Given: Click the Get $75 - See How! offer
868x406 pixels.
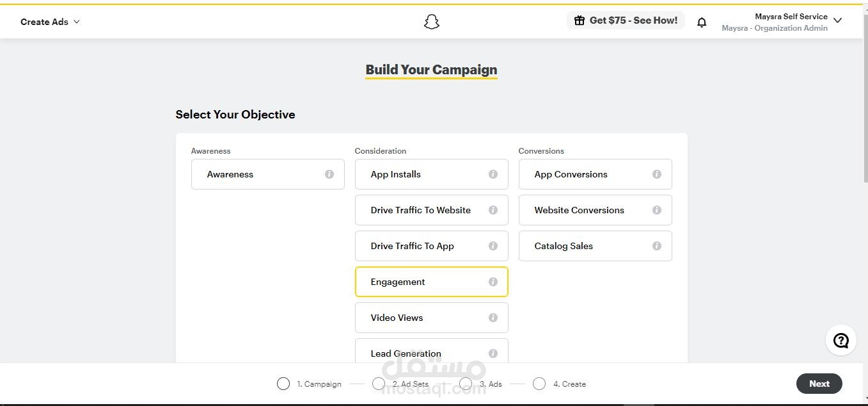Looking at the screenshot, I should [x=626, y=20].
